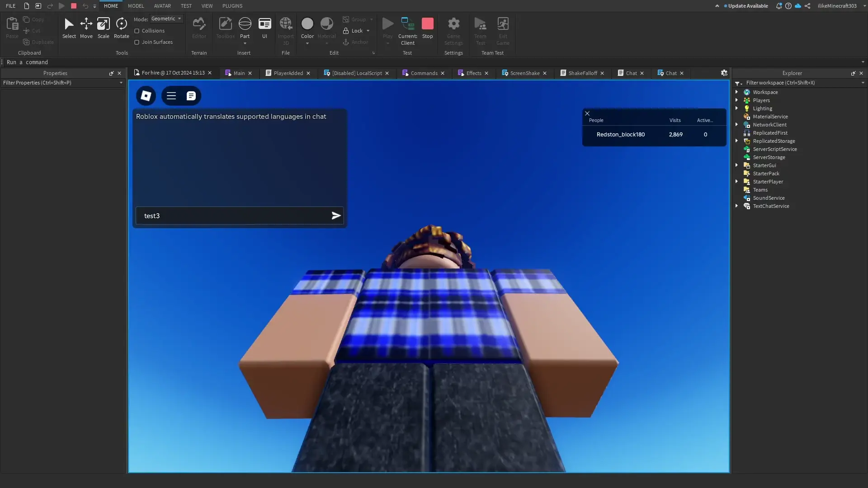
Task: Enable the Collisions checkbox
Action: tap(138, 31)
